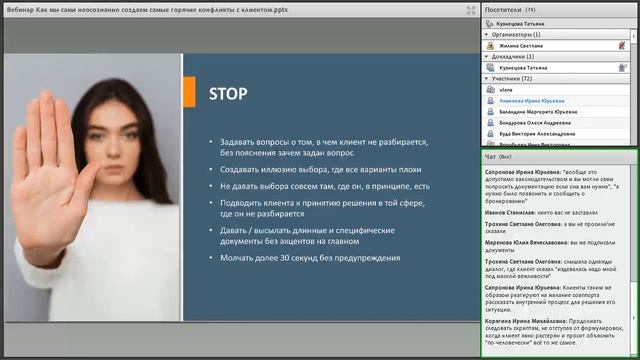Click the user icon beside Бондарова Олеся Андреевна
This screenshot has height=360, width=640.
pos(491,123)
